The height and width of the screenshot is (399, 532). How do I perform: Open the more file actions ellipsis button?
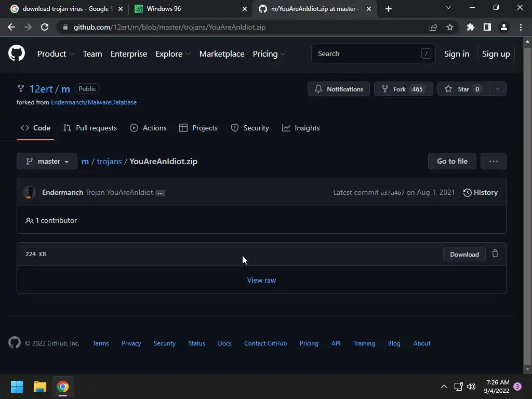(x=494, y=161)
